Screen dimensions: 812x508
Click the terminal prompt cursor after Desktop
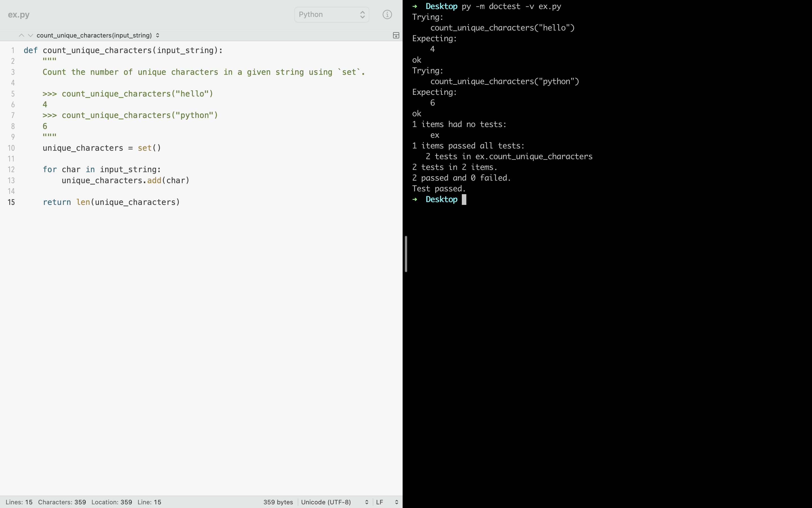464,200
